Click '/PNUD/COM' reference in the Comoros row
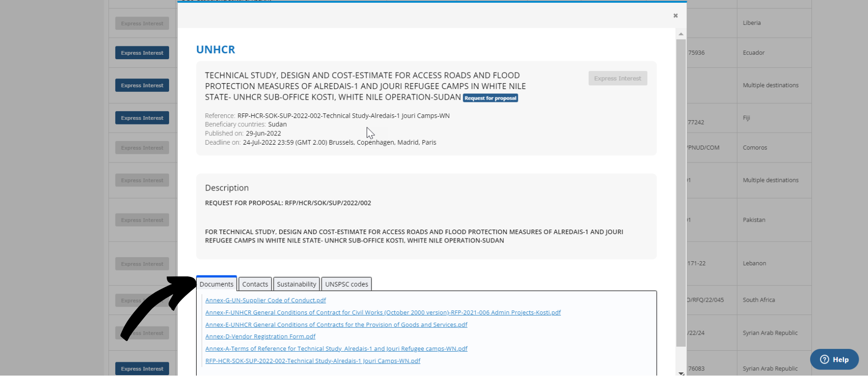The height and width of the screenshot is (382, 868). click(703, 148)
